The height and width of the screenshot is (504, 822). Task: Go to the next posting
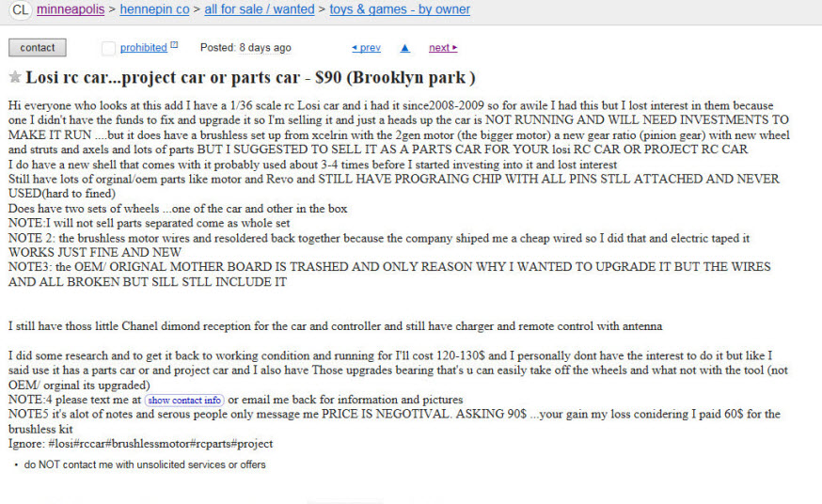click(443, 48)
